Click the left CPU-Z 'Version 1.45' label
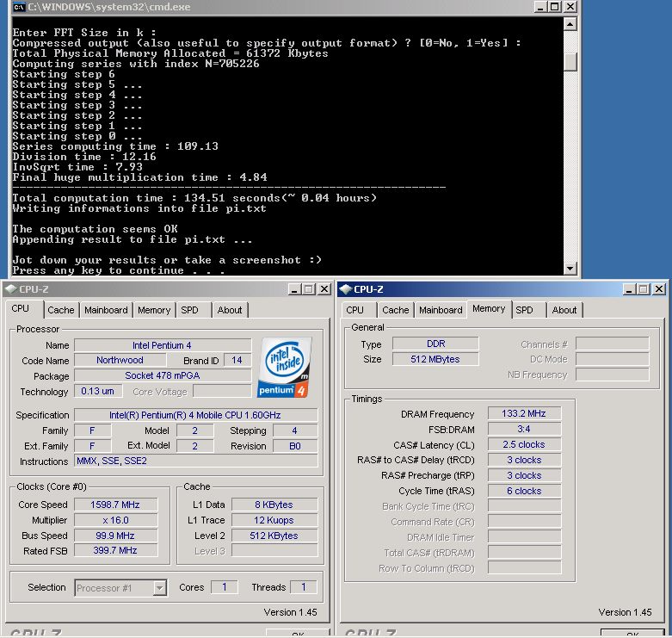This screenshot has height=638, width=672. point(291,612)
